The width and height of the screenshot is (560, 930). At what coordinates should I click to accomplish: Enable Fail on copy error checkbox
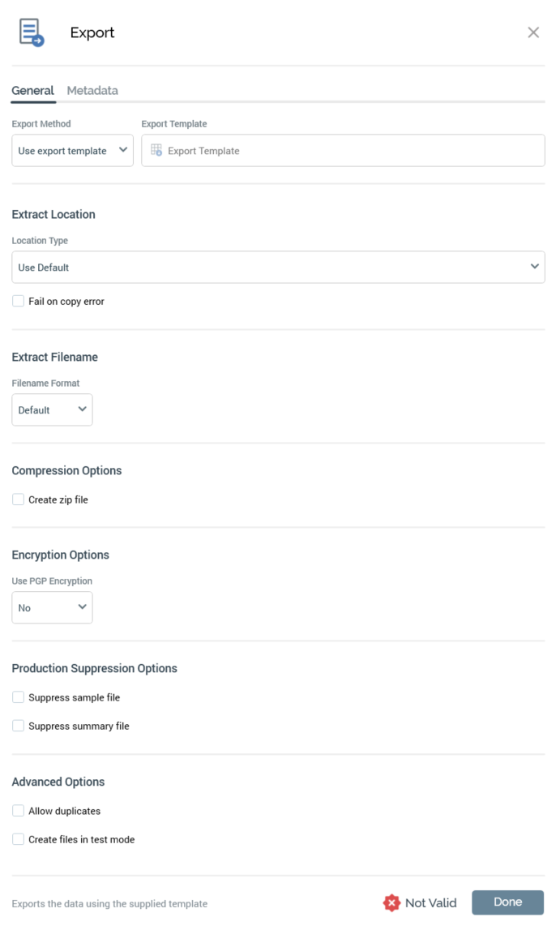pos(19,302)
